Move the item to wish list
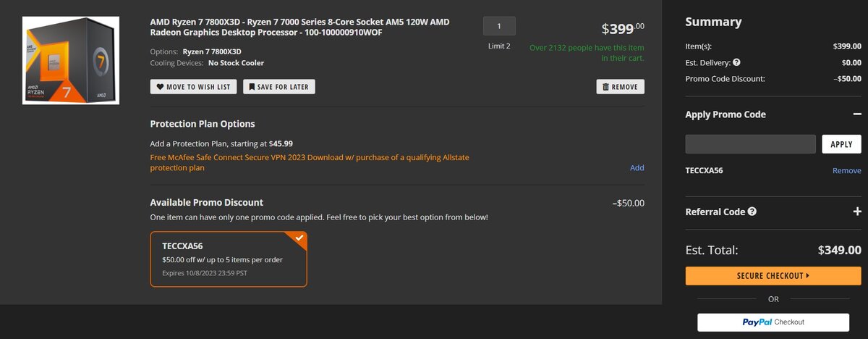The height and width of the screenshot is (339, 868). 193,87
